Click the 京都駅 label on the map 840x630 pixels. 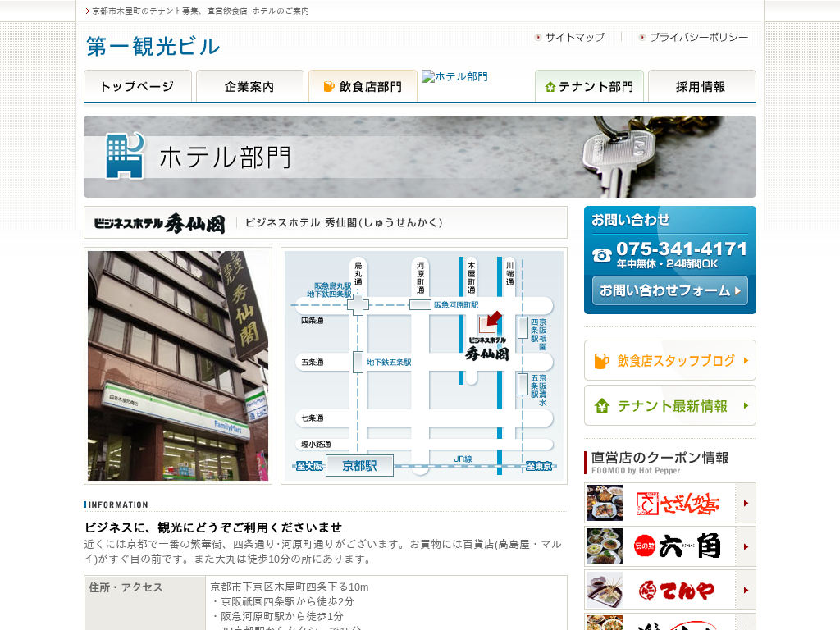[359, 466]
